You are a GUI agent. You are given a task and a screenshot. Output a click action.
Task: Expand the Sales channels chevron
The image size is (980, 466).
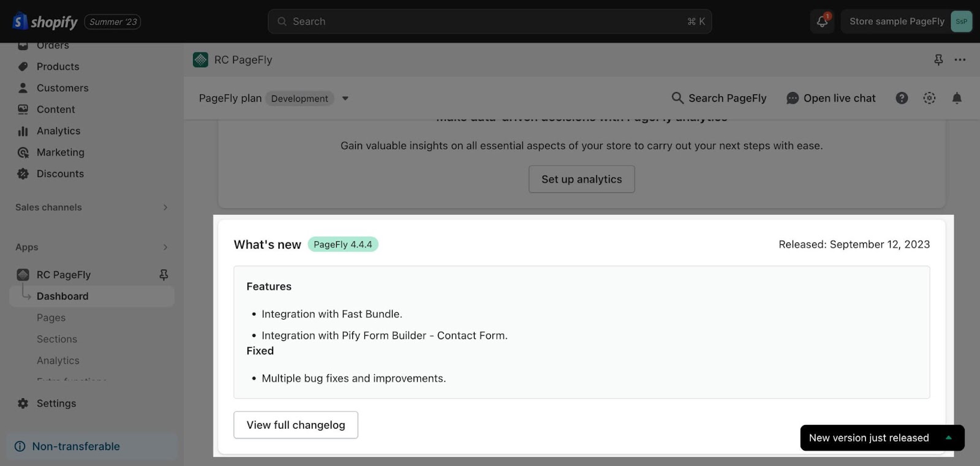[x=165, y=208]
